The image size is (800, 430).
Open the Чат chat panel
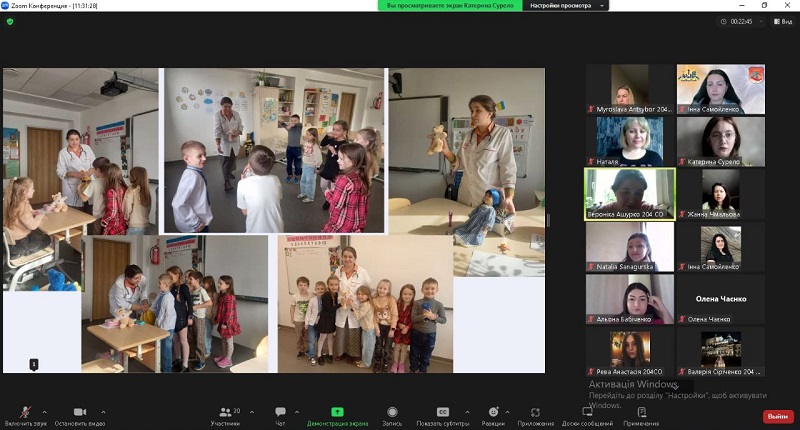click(x=280, y=412)
